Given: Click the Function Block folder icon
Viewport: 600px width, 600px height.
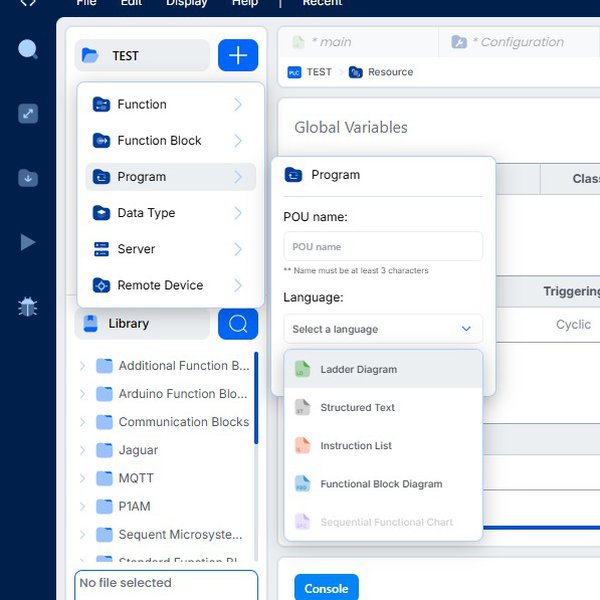Looking at the screenshot, I should click(x=101, y=140).
